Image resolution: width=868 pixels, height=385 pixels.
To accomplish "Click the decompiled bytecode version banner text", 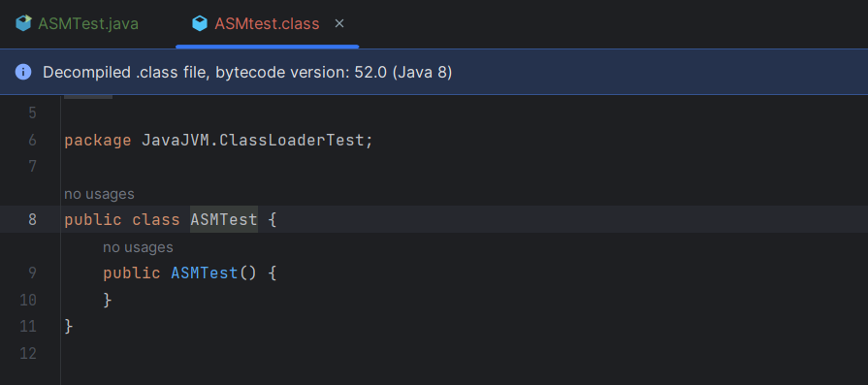I will [247, 73].
